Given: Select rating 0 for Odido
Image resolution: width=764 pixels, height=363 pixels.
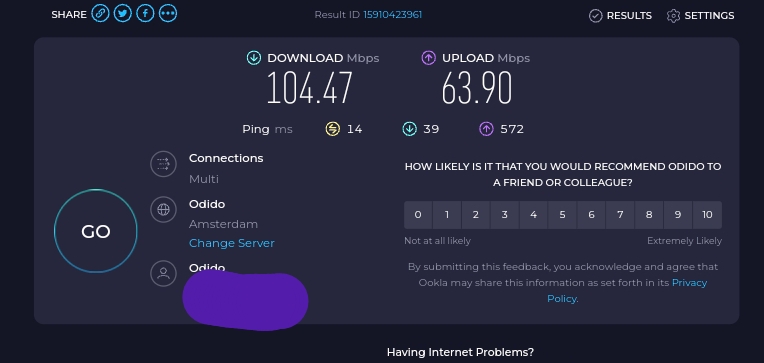Looking at the screenshot, I should click(418, 215).
